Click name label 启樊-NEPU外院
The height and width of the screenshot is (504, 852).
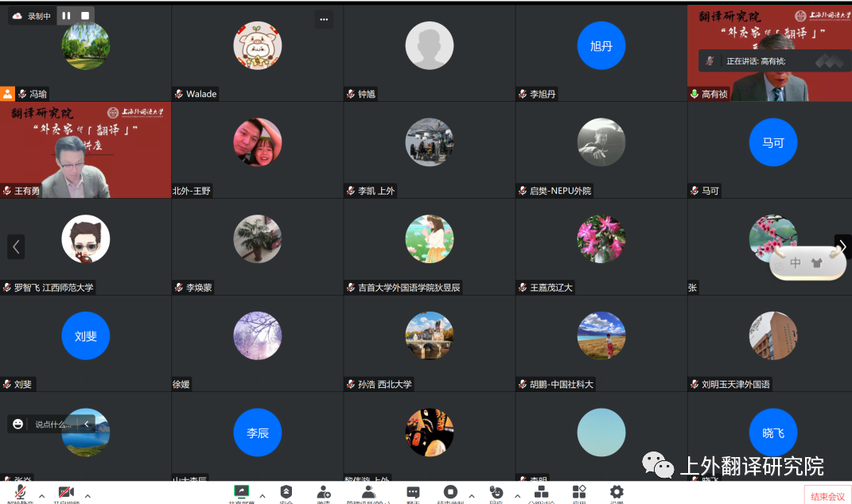560,191
